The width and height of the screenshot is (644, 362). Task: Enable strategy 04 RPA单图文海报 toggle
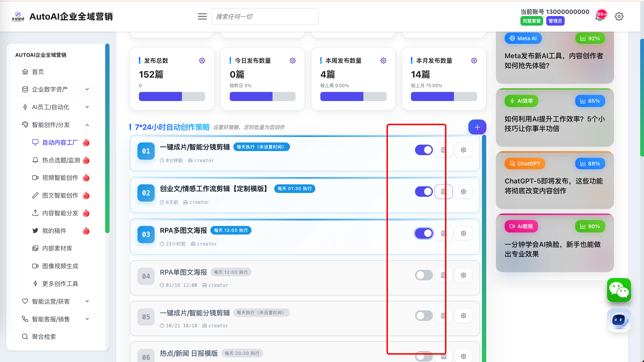[424, 275]
